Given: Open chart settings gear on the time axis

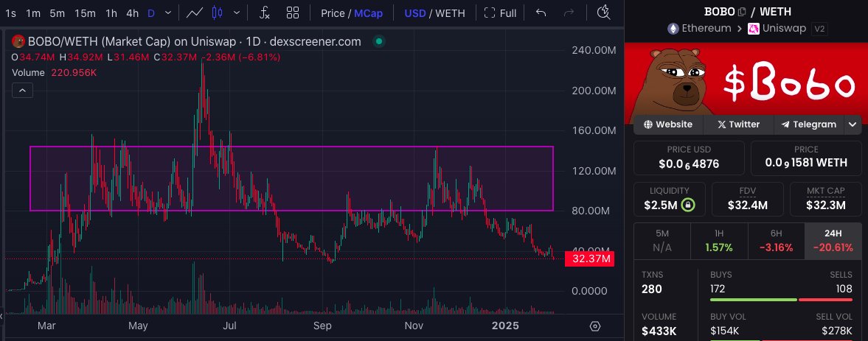Looking at the screenshot, I should [595, 326].
